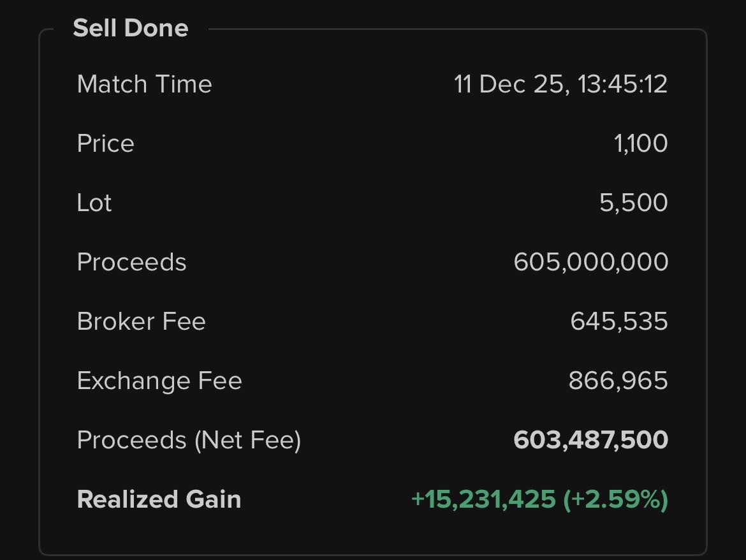Select the Match Time label
746x560 pixels.
click(144, 84)
